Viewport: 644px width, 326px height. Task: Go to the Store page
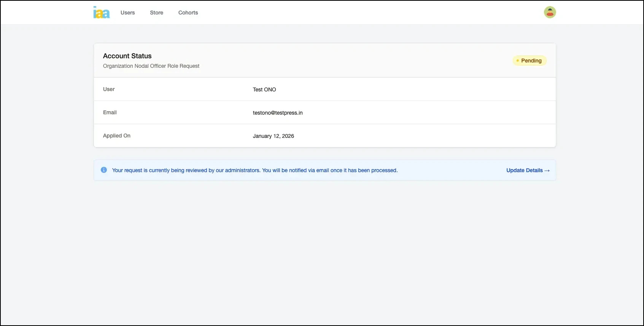(x=156, y=13)
